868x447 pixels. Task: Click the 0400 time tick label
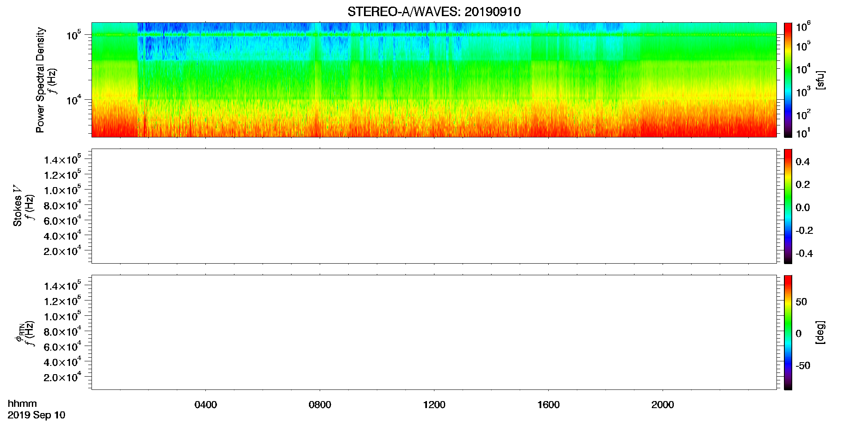point(206,405)
